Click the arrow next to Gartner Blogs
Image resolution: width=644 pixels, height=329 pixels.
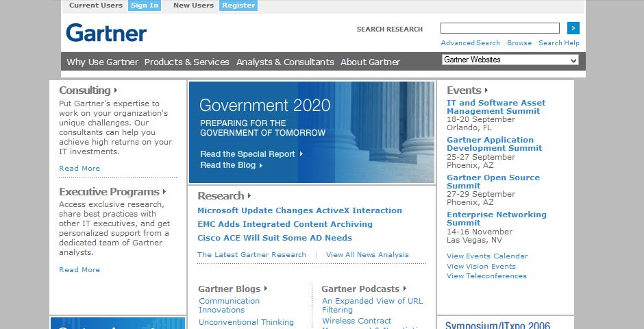pyautogui.click(x=266, y=289)
